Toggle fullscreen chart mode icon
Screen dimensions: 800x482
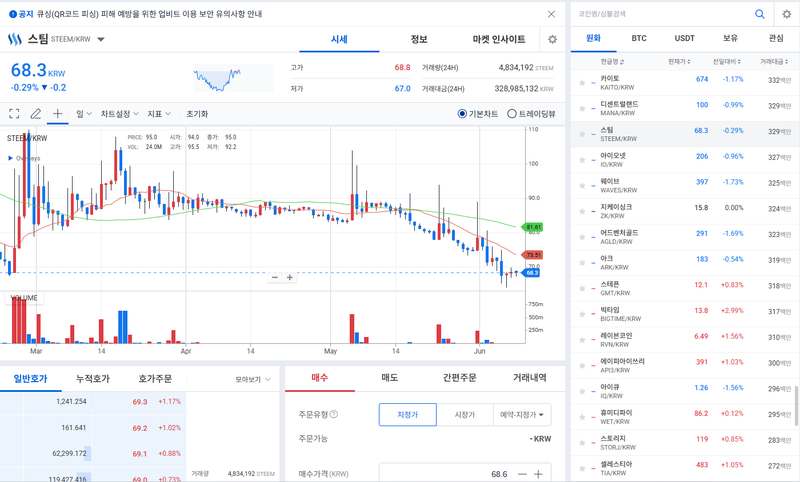pos(14,114)
